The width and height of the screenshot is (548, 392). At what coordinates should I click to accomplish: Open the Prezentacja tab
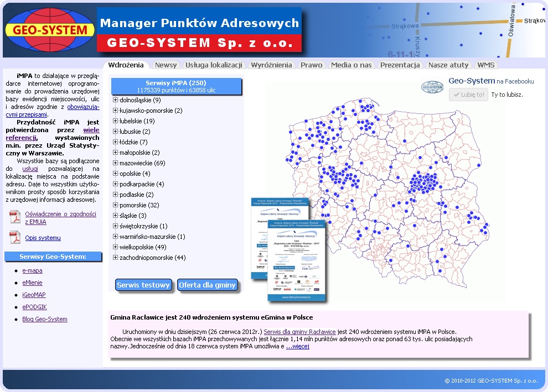click(x=400, y=65)
